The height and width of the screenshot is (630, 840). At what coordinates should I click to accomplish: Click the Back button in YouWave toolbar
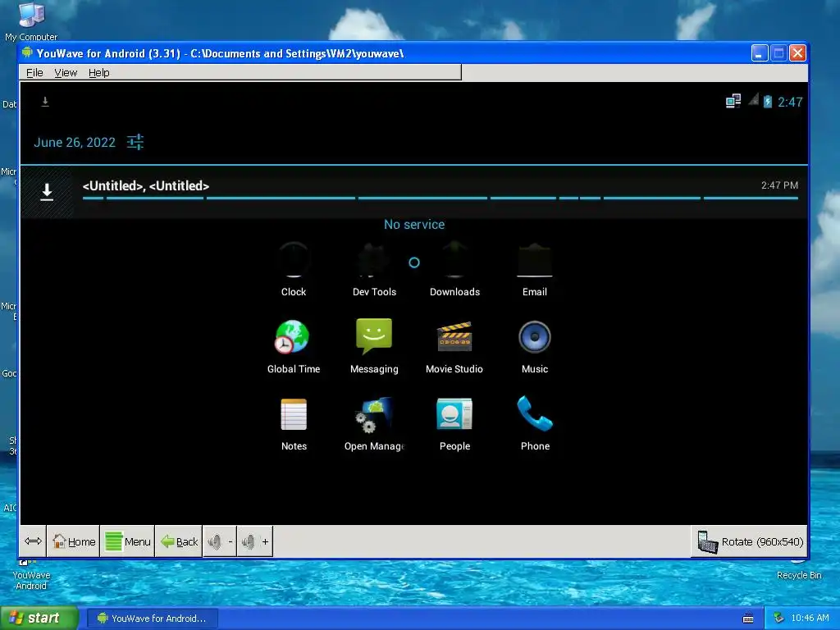[179, 541]
